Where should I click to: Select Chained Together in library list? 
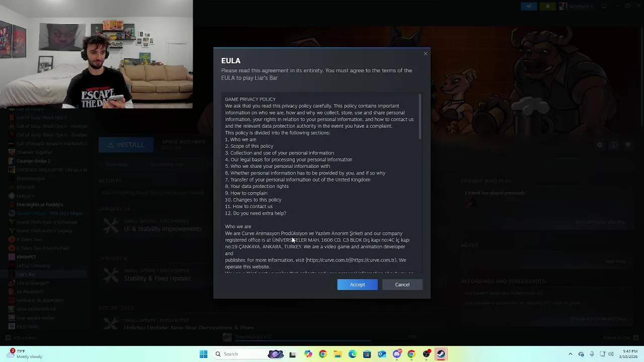click(34, 152)
